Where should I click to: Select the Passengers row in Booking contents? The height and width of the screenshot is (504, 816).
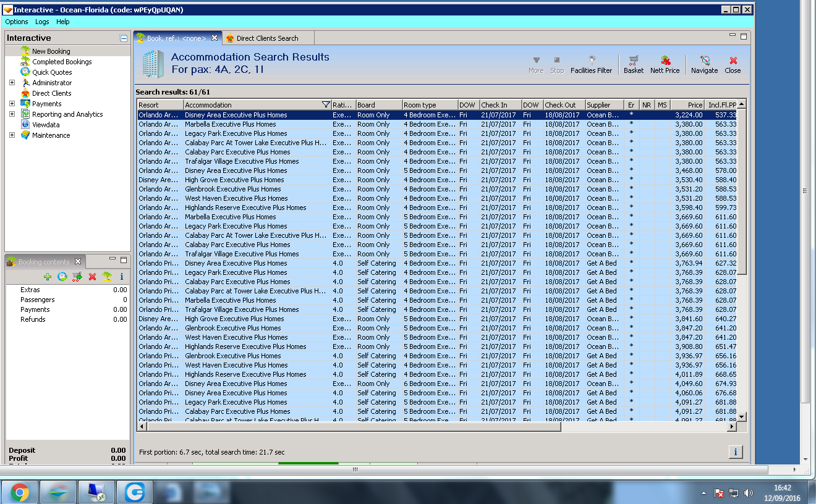[67, 300]
